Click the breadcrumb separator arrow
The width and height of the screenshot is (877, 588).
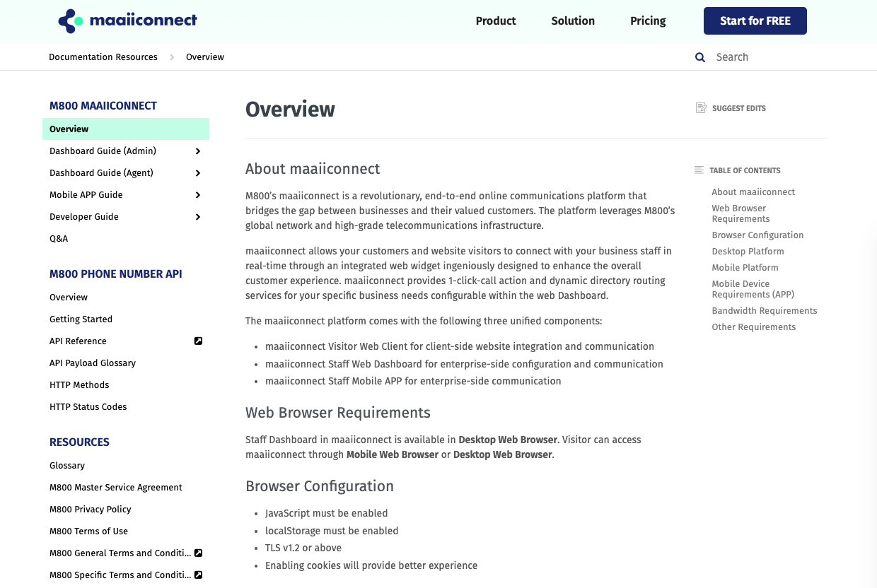[x=172, y=57]
